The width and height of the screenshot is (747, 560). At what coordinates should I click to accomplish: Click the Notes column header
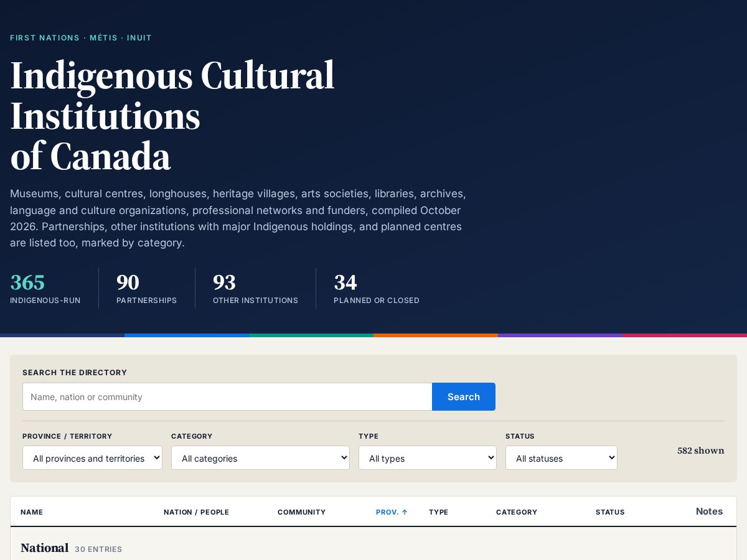coord(709,511)
